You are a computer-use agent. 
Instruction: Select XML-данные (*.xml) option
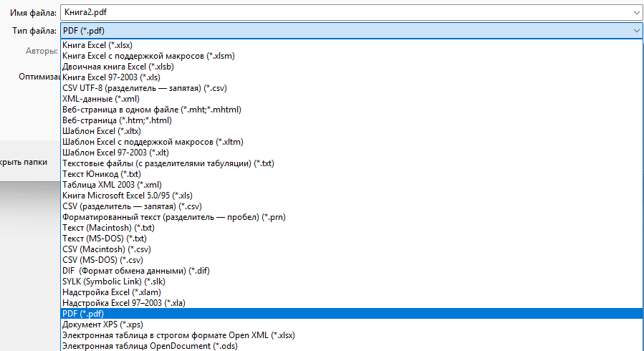352,99
